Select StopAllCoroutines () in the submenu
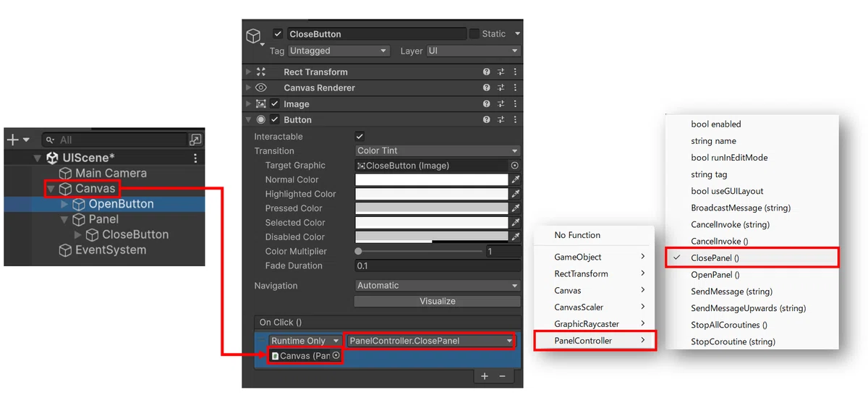The height and width of the screenshot is (400, 868). (x=752, y=325)
